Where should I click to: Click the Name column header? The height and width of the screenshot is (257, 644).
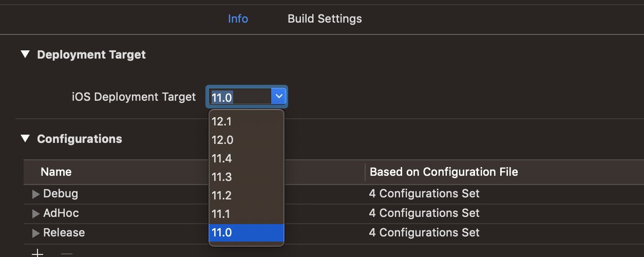pyautogui.click(x=56, y=172)
